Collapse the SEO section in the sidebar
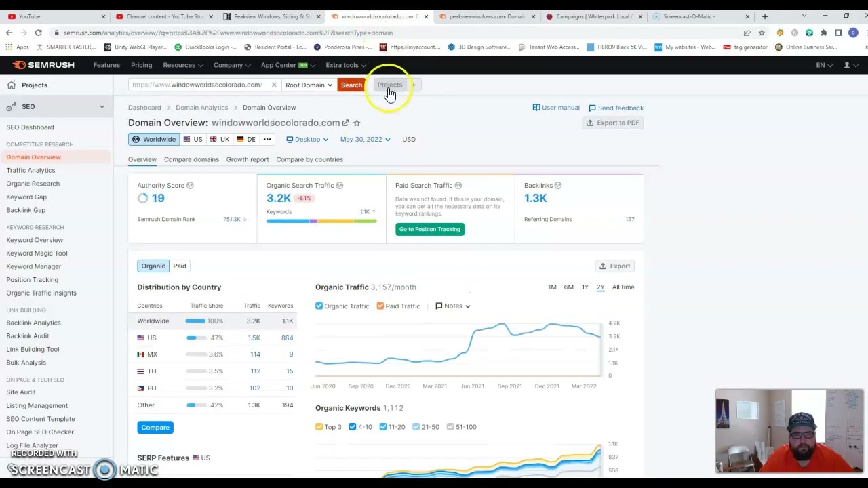 pos(101,106)
